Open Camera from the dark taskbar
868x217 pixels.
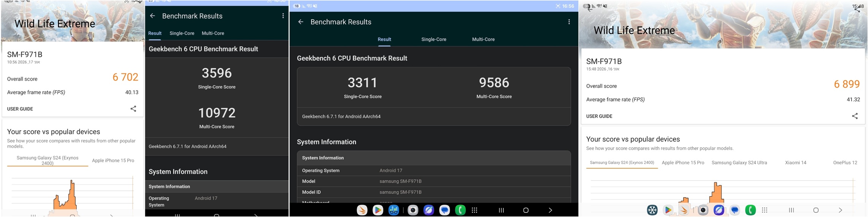click(413, 210)
